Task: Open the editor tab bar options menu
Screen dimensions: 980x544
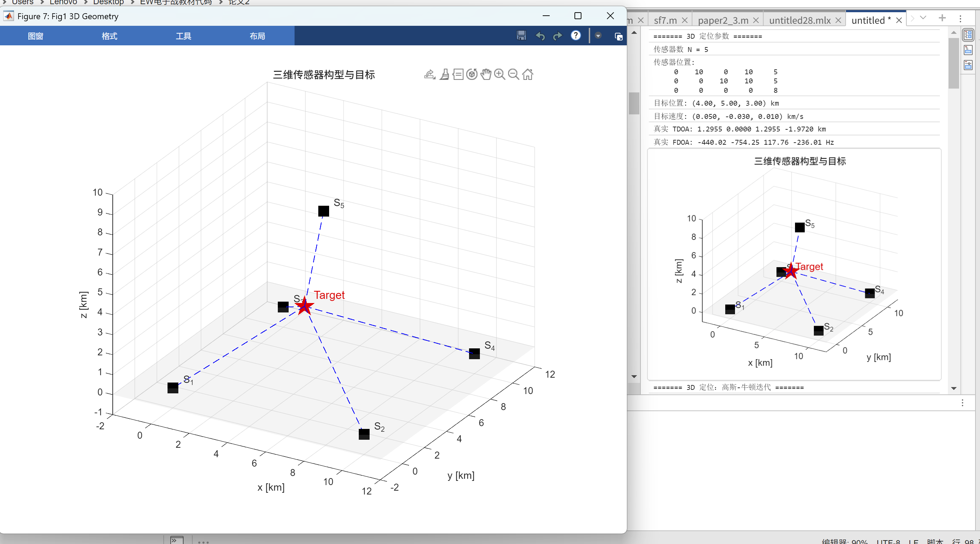Action: pyautogui.click(x=960, y=18)
